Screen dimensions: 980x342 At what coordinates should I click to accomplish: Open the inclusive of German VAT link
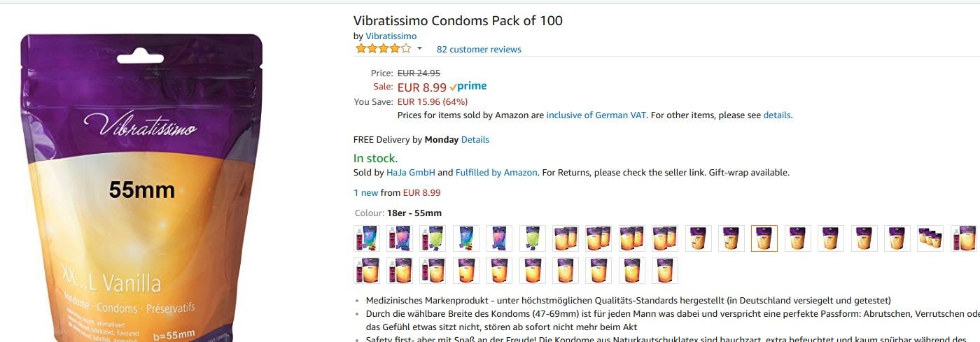[x=596, y=115]
